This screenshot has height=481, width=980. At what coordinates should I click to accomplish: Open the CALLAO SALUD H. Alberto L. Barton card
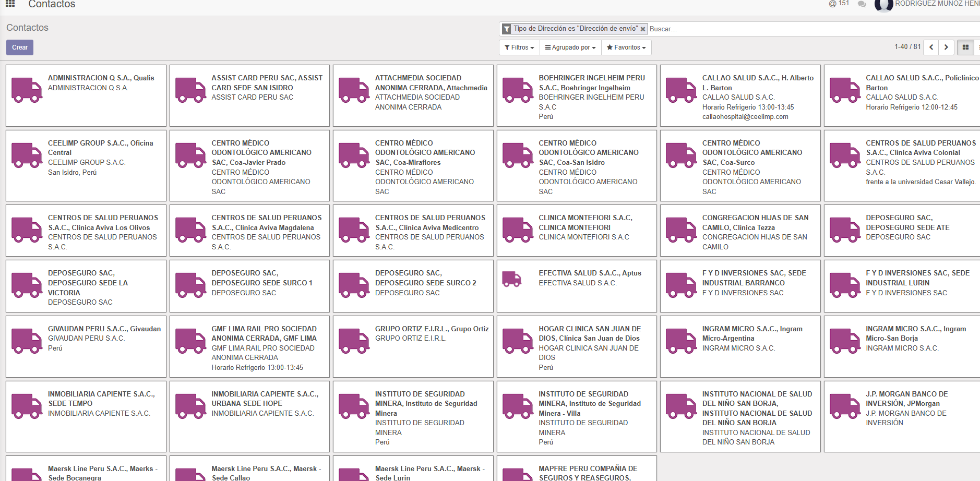coord(740,95)
